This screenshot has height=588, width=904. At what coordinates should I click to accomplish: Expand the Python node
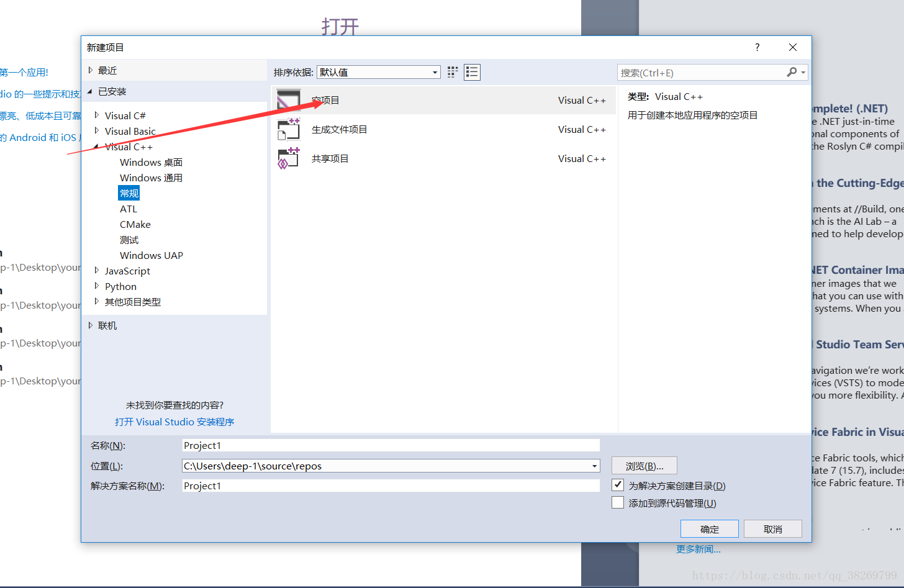pyautogui.click(x=97, y=286)
